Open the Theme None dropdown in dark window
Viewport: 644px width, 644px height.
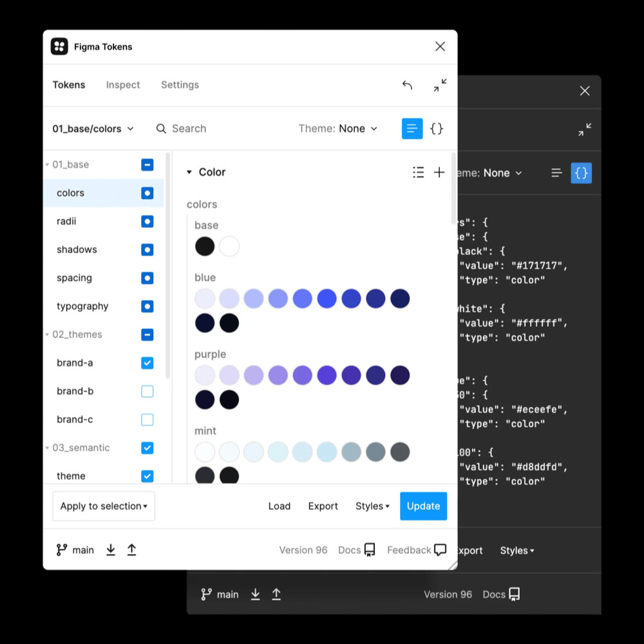point(490,173)
